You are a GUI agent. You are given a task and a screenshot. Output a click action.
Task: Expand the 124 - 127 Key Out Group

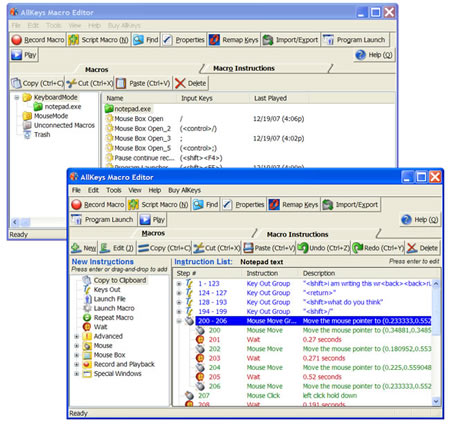pos(179,293)
